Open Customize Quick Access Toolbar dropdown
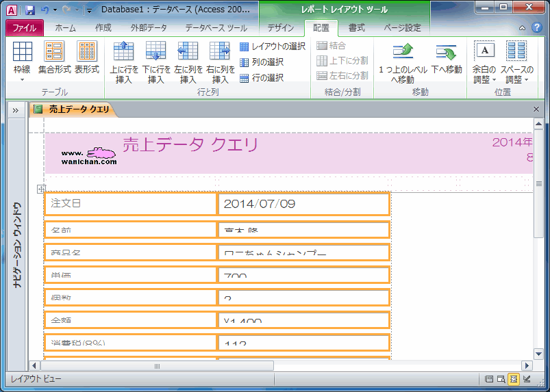This screenshot has height=392, width=550. [x=90, y=10]
